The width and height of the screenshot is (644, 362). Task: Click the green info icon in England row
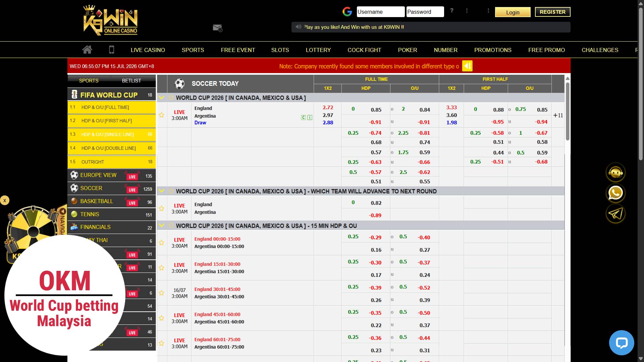[x=310, y=117]
